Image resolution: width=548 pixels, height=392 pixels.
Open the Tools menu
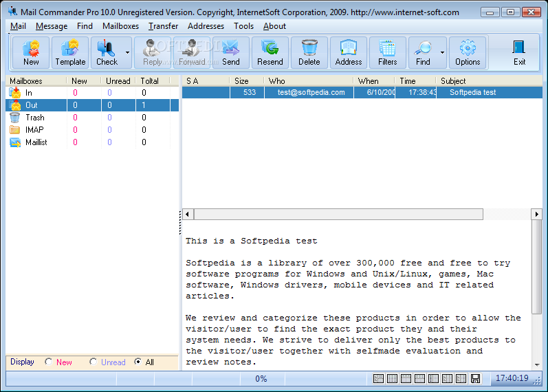[x=243, y=26]
